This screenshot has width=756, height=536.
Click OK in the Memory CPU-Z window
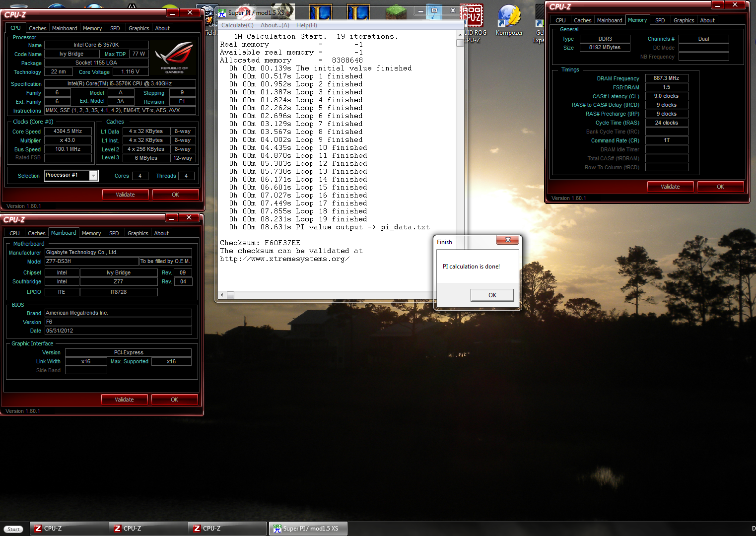click(720, 187)
